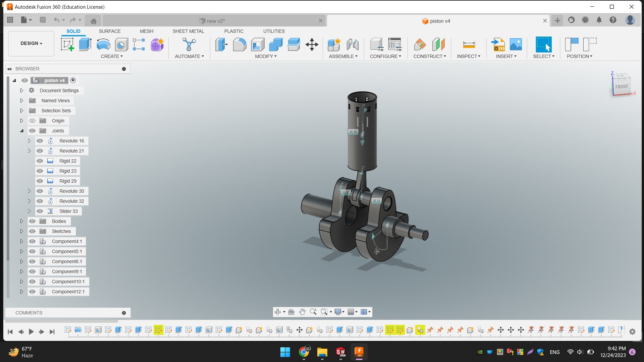Switch to the PLASTIC tab

point(234,31)
